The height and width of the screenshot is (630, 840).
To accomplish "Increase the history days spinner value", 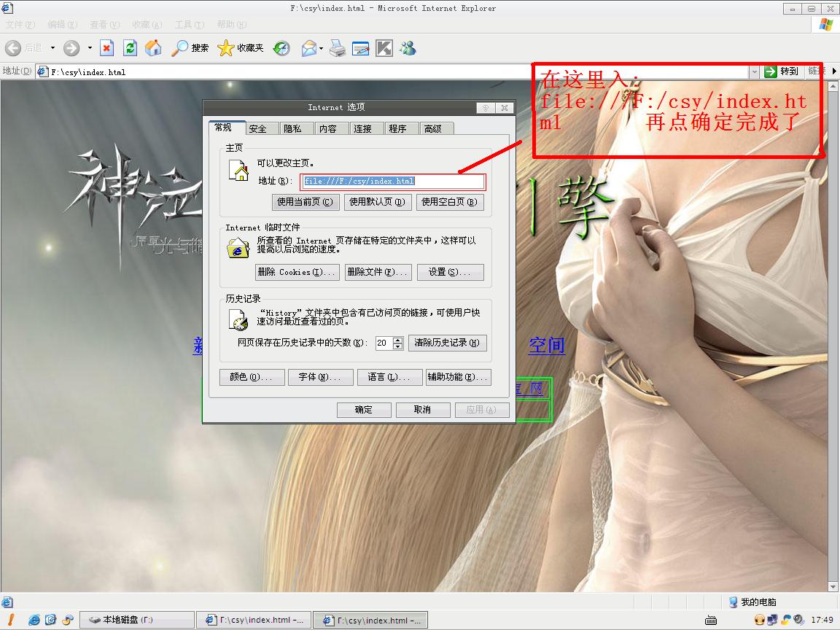I will pyautogui.click(x=398, y=340).
